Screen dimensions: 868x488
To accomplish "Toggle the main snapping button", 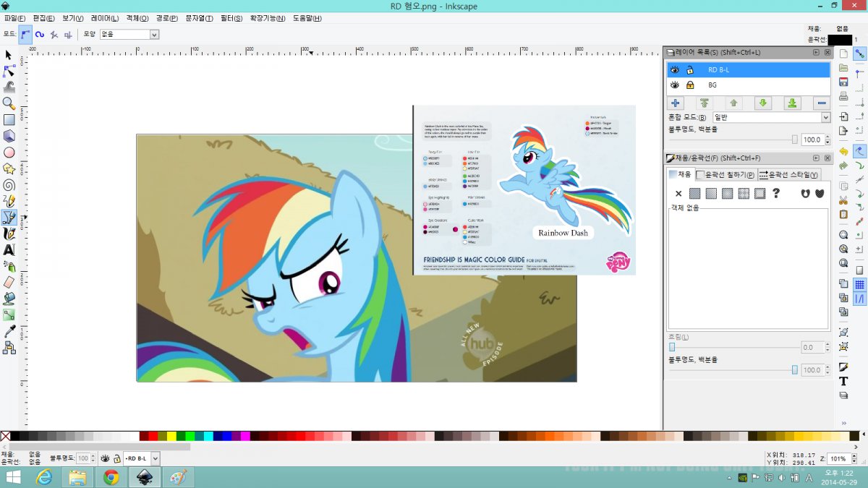I will click(x=860, y=53).
